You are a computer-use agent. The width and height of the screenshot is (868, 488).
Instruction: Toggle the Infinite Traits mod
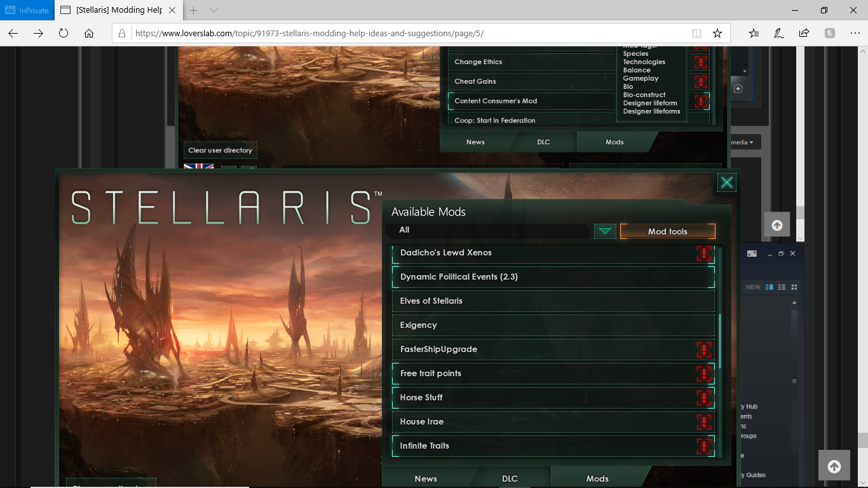tap(553, 446)
